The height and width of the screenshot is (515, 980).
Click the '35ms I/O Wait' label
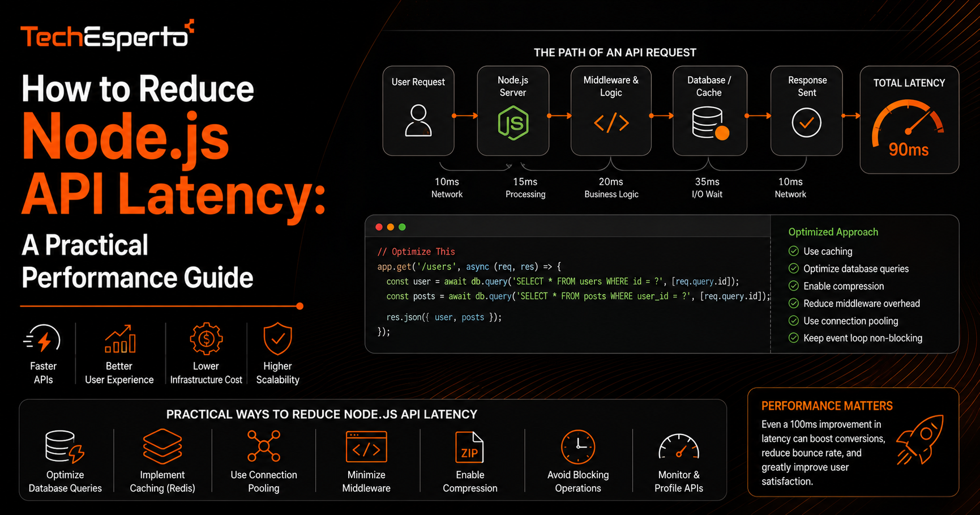(707, 188)
